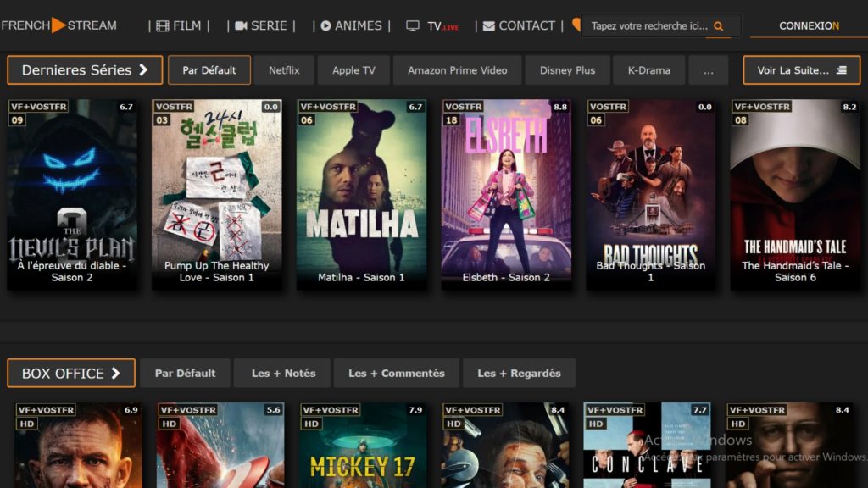
Task: Click the Amazon Prime Video button
Action: pos(457,70)
